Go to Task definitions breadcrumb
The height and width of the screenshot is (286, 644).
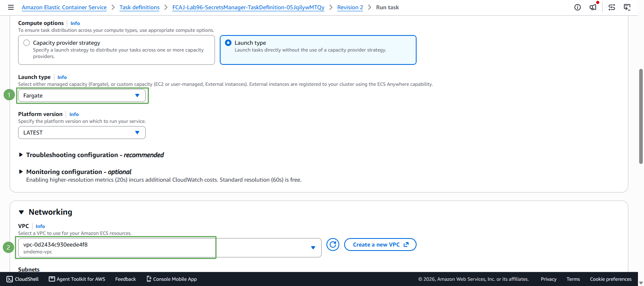pyautogui.click(x=140, y=7)
